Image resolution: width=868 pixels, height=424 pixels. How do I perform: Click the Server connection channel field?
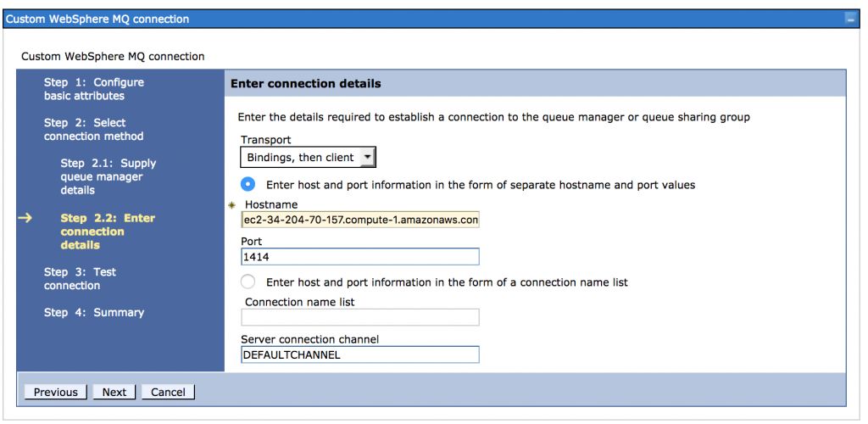pyautogui.click(x=360, y=354)
